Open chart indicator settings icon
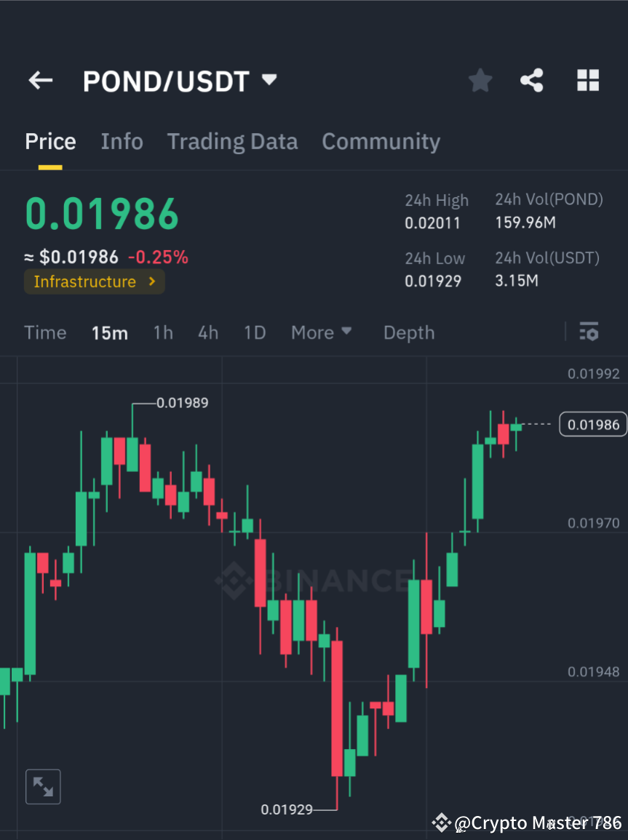The image size is (628, 840). pyautogui.click(x=589, y=332)
